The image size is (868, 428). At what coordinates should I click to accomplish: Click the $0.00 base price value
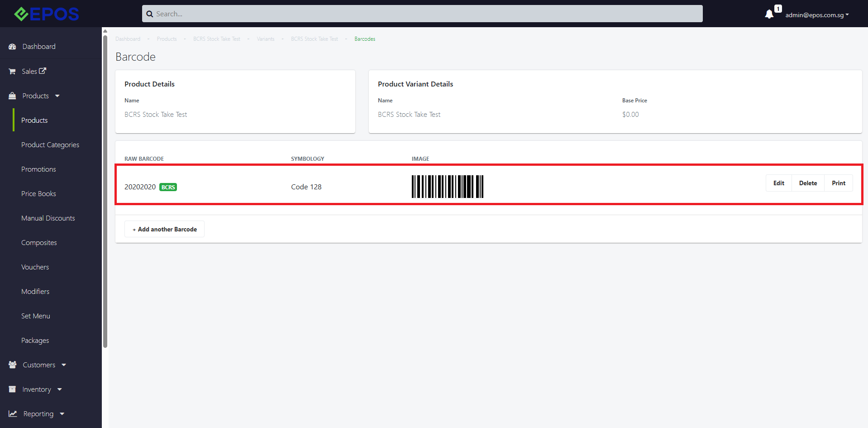coord(630,115)
